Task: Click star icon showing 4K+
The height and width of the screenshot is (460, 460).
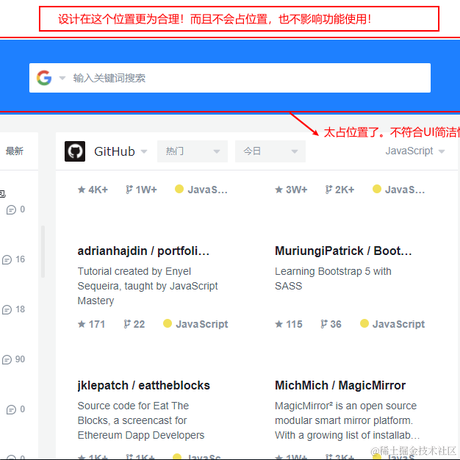Action: (81, 190)
